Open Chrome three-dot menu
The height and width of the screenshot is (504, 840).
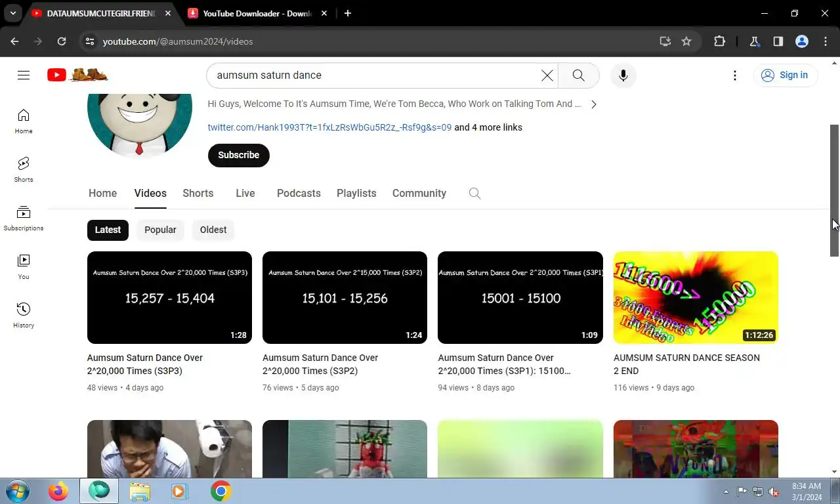(x=826, y=41)
